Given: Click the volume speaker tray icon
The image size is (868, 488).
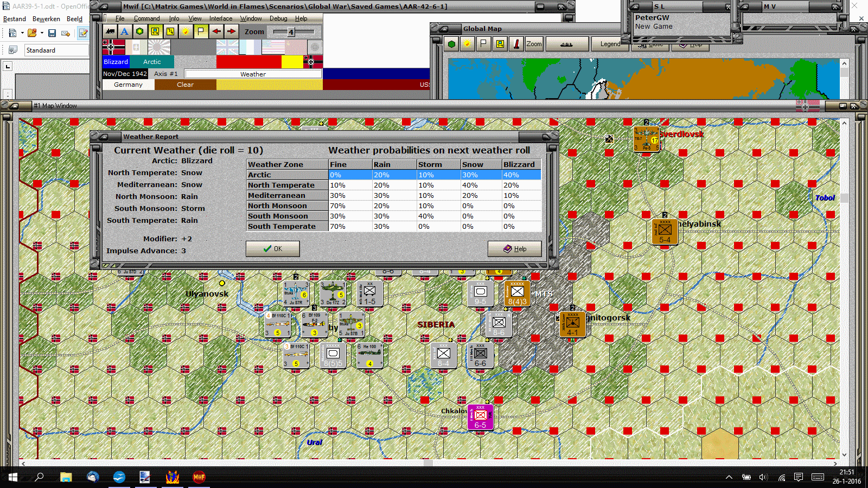Looking at the screenshot, I should 763,477.
